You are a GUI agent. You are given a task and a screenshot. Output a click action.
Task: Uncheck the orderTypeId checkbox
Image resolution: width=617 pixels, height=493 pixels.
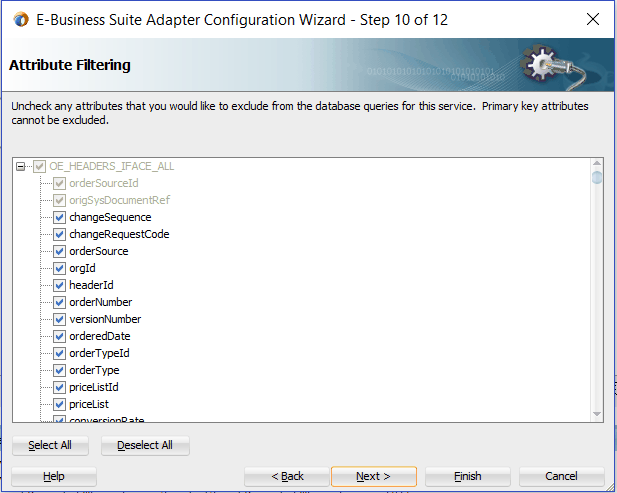click(x=59, y=353)
